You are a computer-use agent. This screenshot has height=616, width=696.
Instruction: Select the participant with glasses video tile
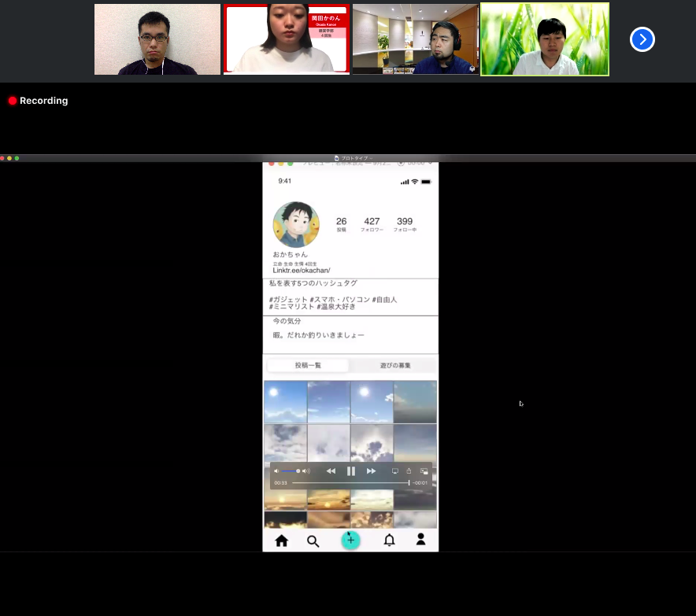[x=157, y=39]
